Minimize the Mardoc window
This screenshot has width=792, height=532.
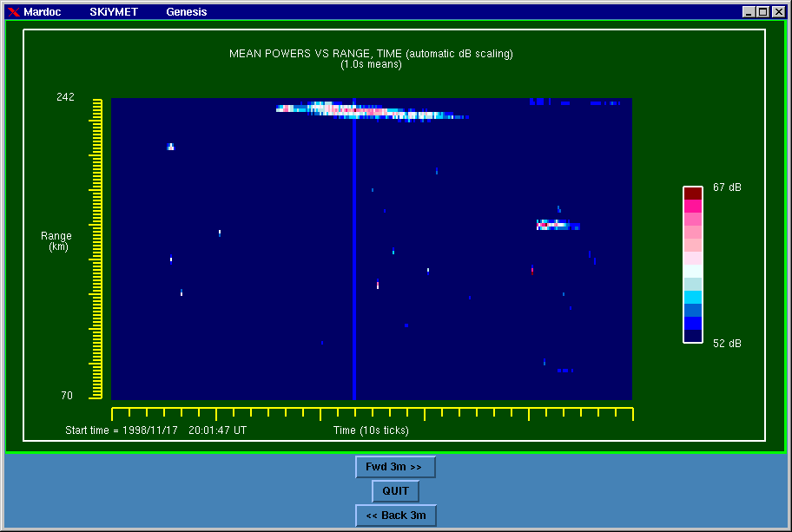tap(749, 12)
